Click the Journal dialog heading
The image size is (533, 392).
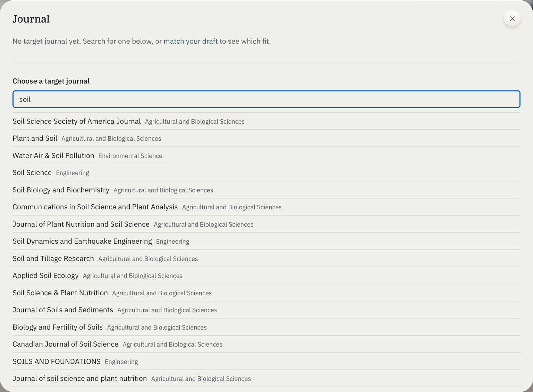click(x=31, y=19)
